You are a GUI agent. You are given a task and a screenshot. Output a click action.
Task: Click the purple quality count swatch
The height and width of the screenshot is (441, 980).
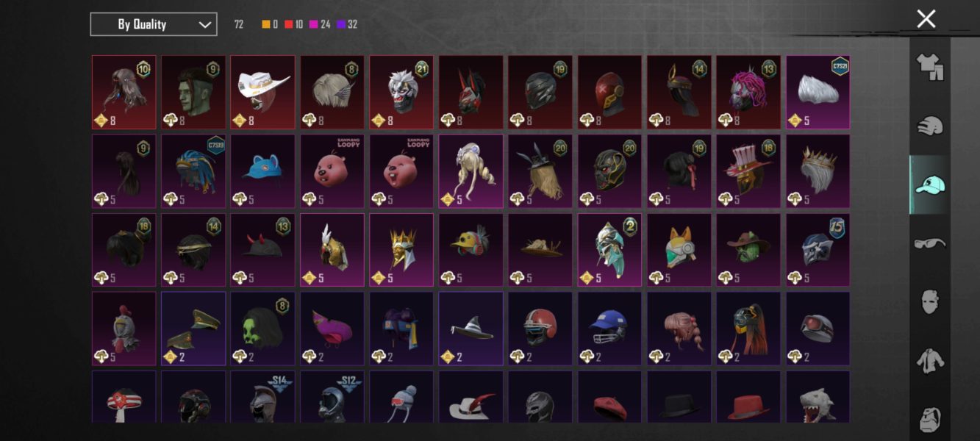pos(341,24)
